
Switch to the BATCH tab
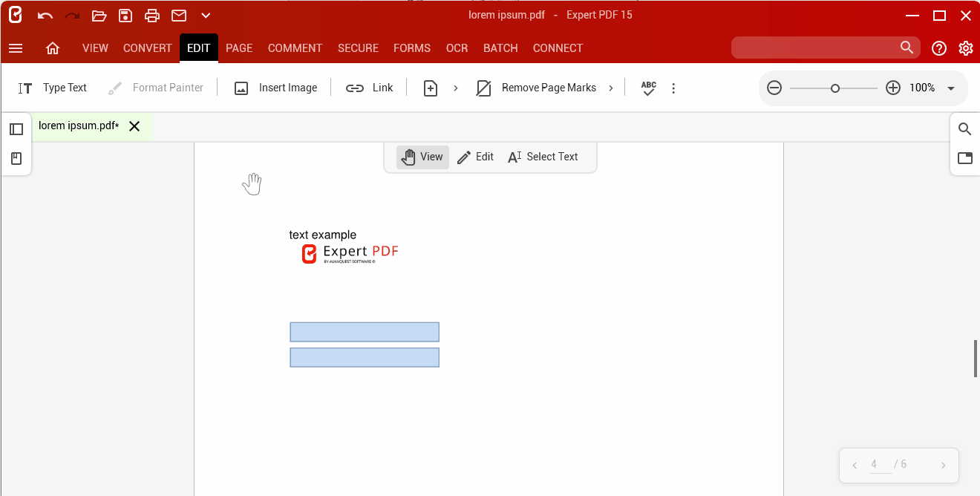[x=500, y=48]
